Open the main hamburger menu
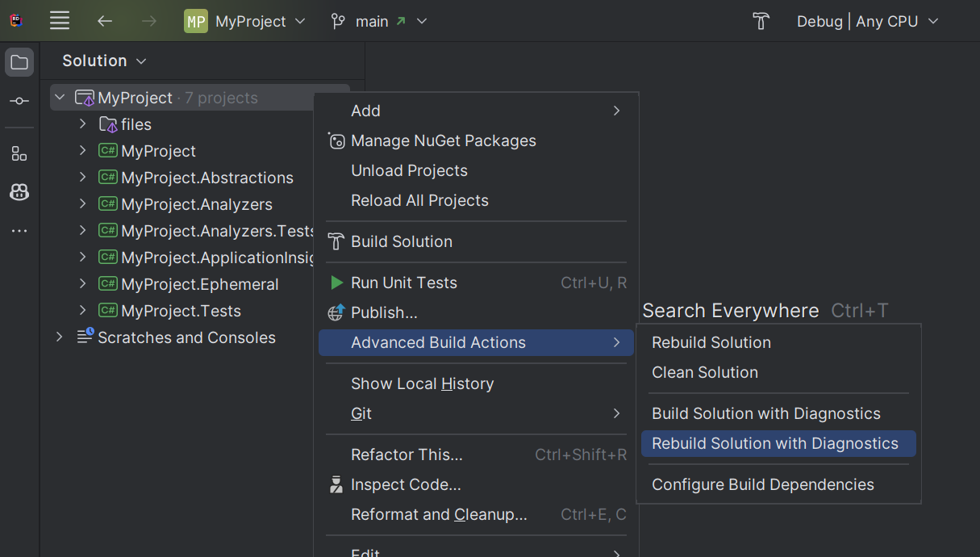Viewport: 980px width, 557px height. (60, 21)
